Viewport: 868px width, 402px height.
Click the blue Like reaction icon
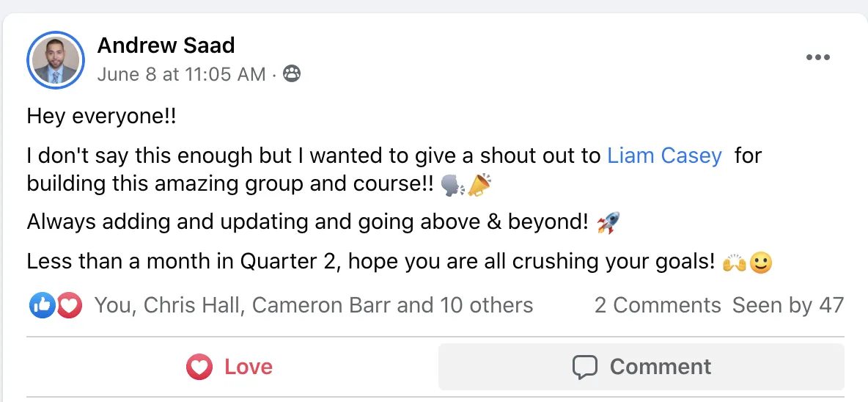point(42,305)
